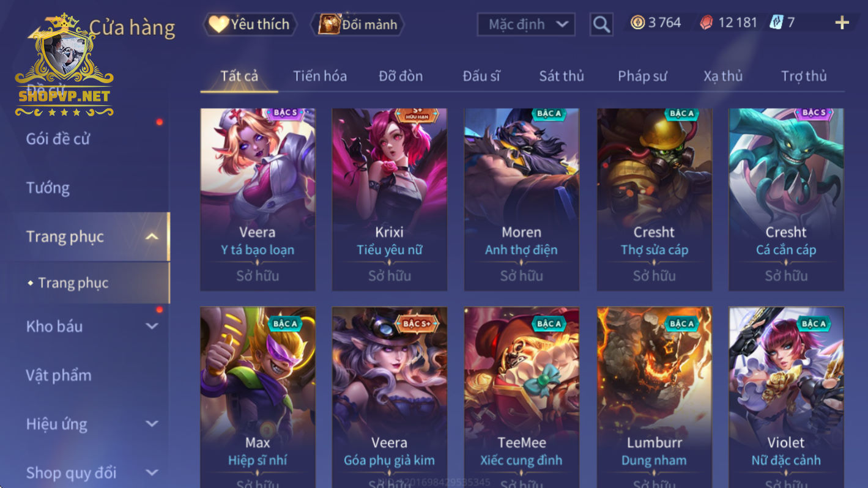
Task: Click the red ruby currency icon
Action: [707, 23]
